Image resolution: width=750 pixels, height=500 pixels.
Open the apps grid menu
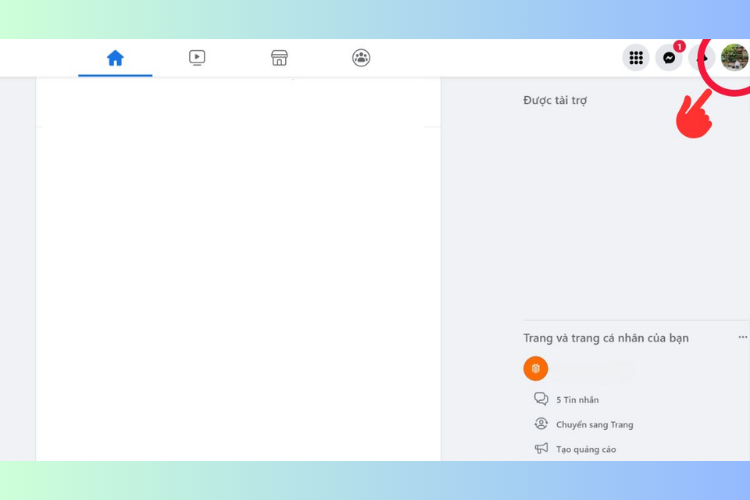(x=636, y=58)
